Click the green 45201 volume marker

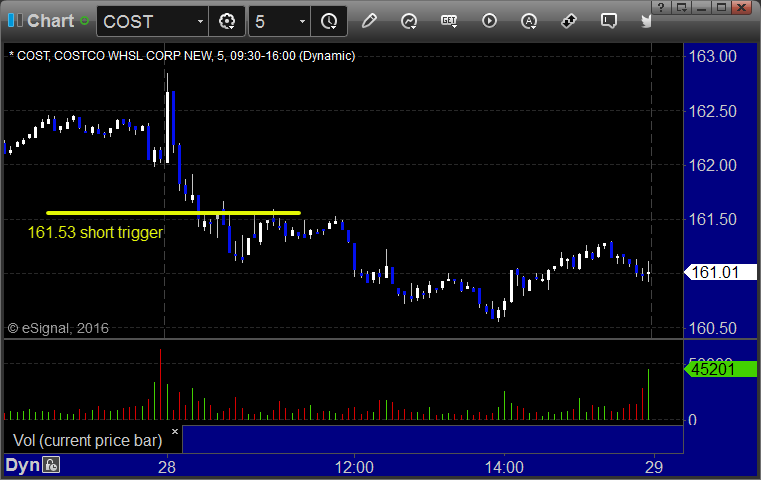point(721,369)
